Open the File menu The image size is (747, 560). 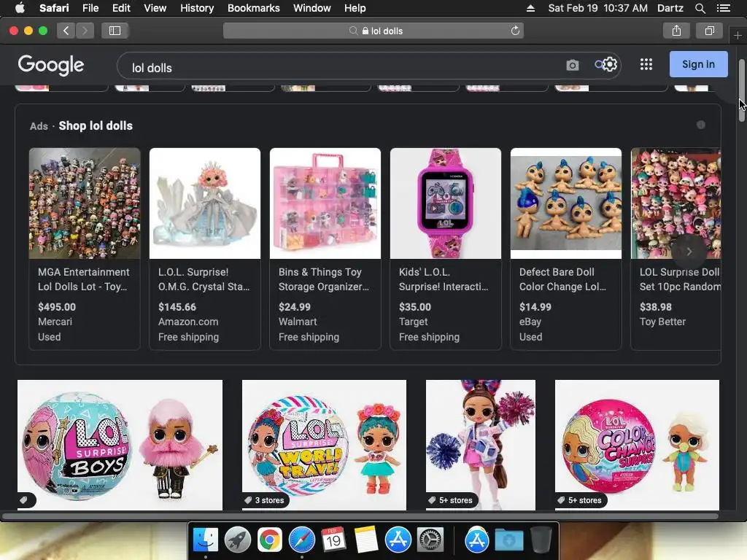coord(90,8)
